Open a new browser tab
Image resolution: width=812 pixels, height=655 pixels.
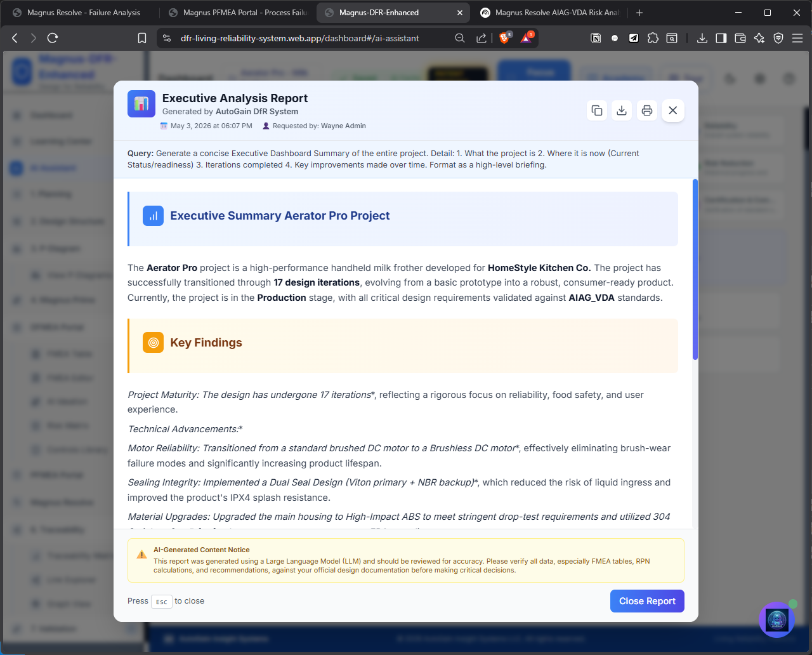point(639,13)
